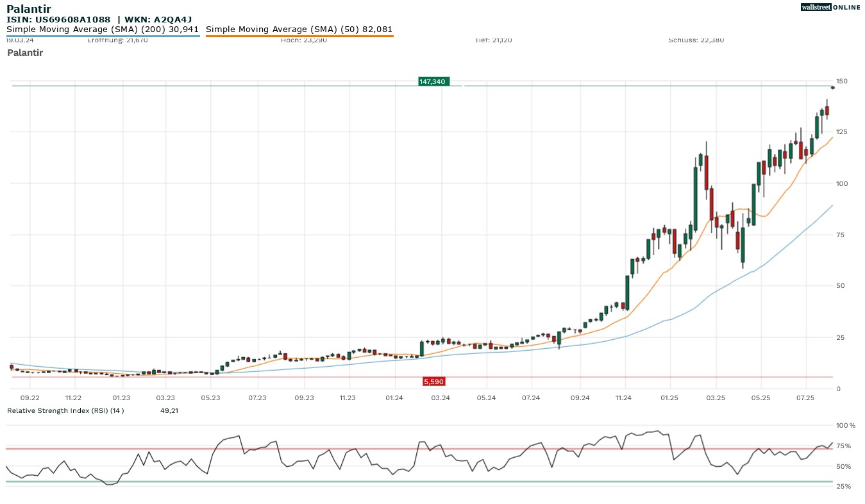
Task: Select the WKN: A2QA4J text
Action: tap(157, 20)
